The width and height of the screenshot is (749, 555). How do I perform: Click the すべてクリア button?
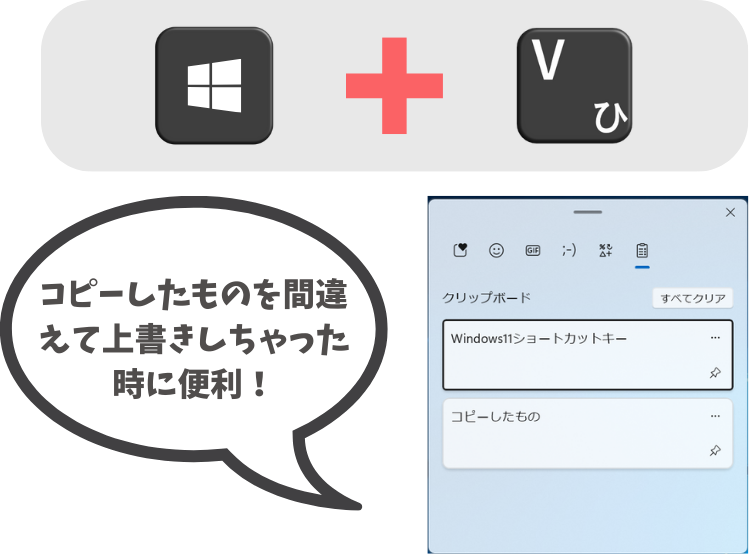(x=693, y=298)
